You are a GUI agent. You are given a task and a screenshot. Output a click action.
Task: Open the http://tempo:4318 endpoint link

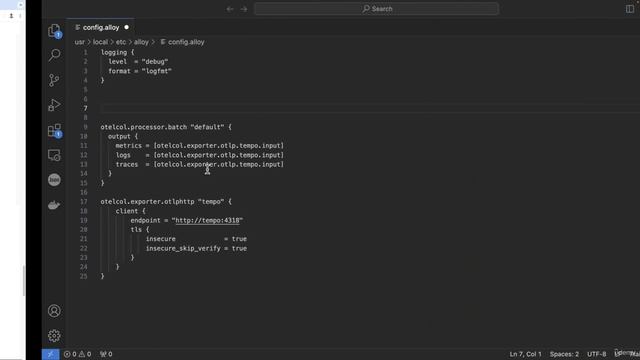(x=207, y=220)
